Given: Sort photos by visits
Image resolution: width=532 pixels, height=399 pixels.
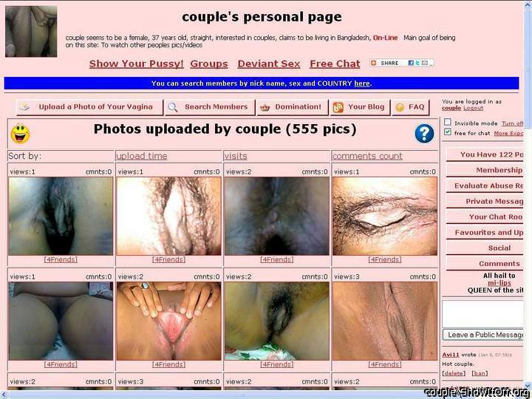Looking at the screenshot, I should pos(235,156).
